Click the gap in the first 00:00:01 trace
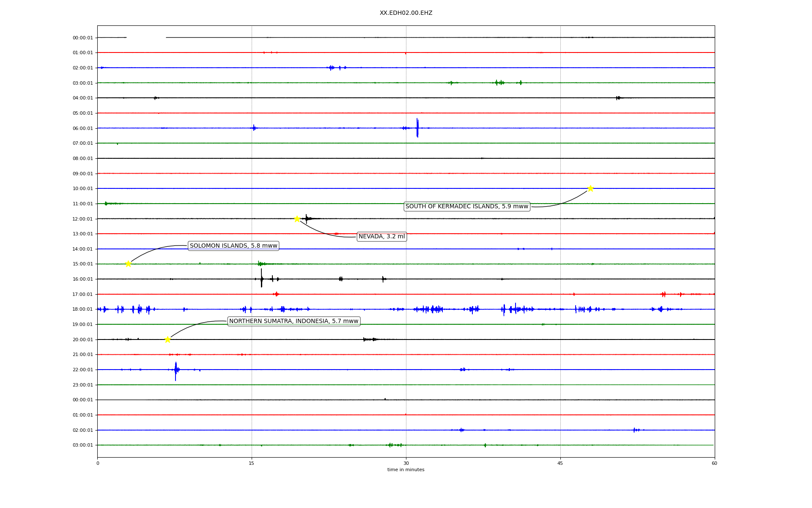 point(146,38)
